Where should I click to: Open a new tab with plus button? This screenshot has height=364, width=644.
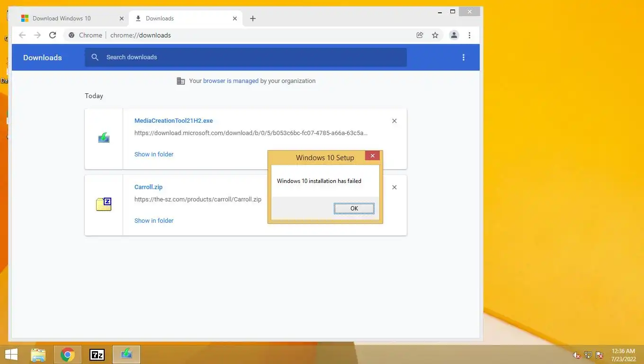tap(253, 18)
